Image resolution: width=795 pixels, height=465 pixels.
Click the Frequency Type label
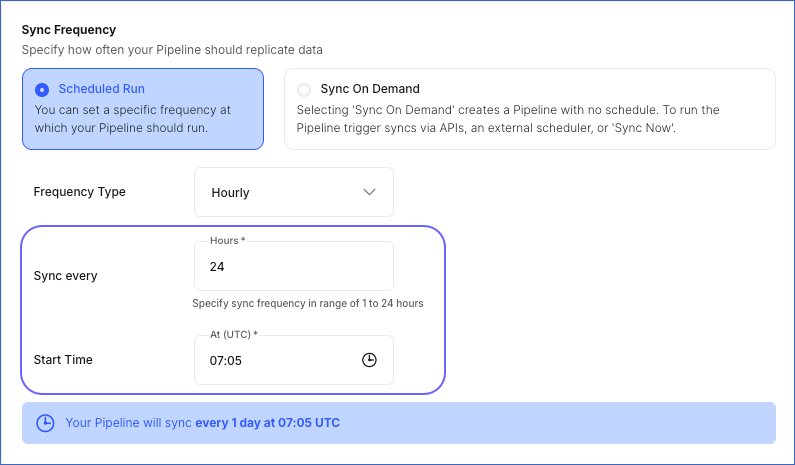tap(80, 192)
